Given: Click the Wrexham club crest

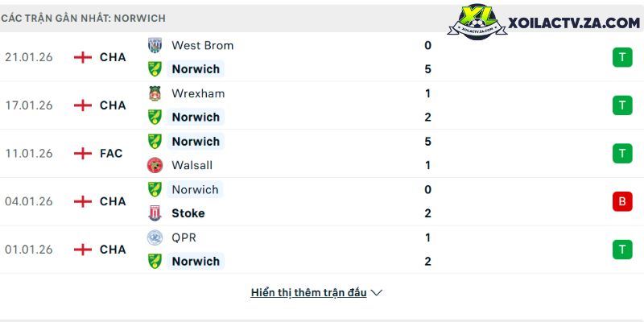Looking at the screenshot, I should pos(155,93).
